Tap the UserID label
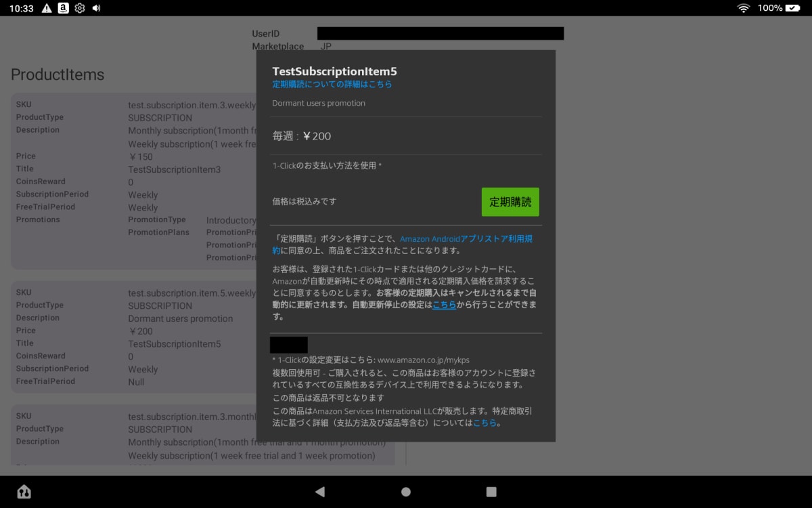The height and width of the screenshot is (508, 812). click(266, 34)
